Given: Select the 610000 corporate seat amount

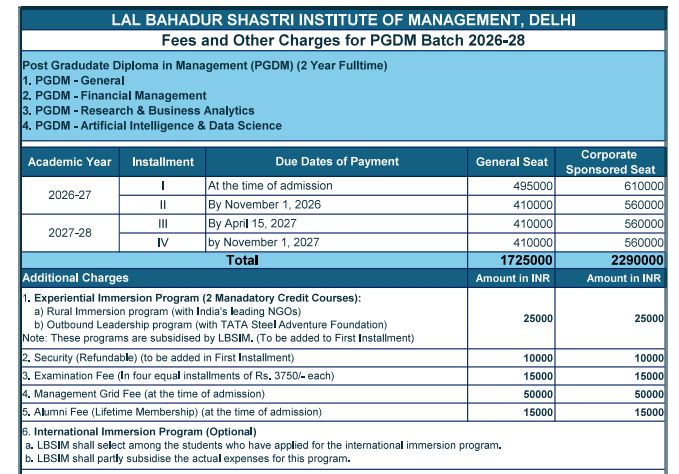Looking at the screenshot, I should tap(643, 187).
